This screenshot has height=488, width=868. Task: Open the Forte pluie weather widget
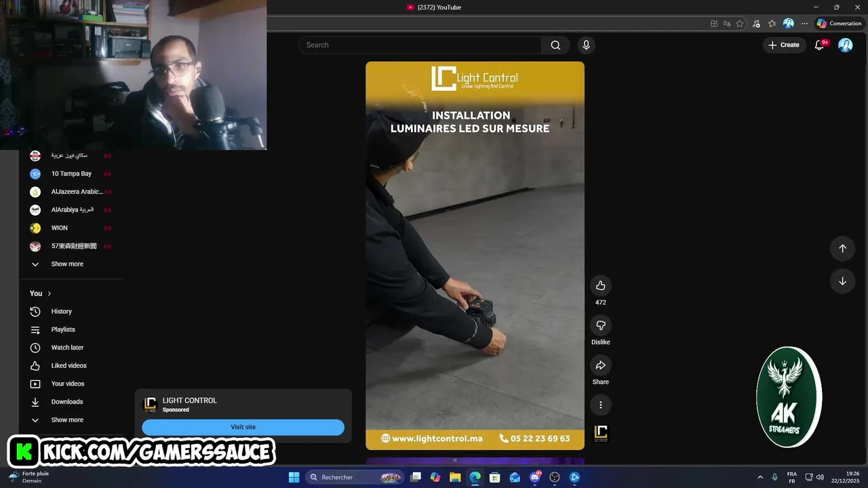pos(29,477)
